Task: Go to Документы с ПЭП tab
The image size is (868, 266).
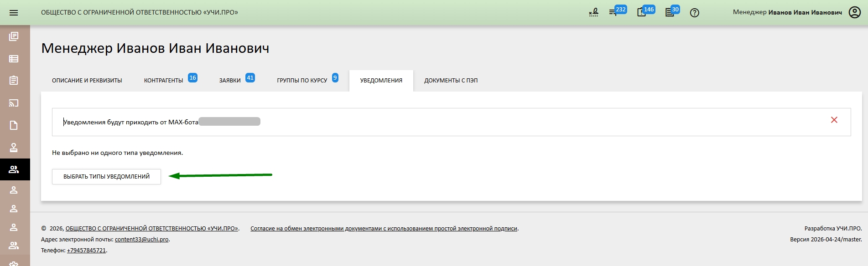Action: click(x=451, y=81)
